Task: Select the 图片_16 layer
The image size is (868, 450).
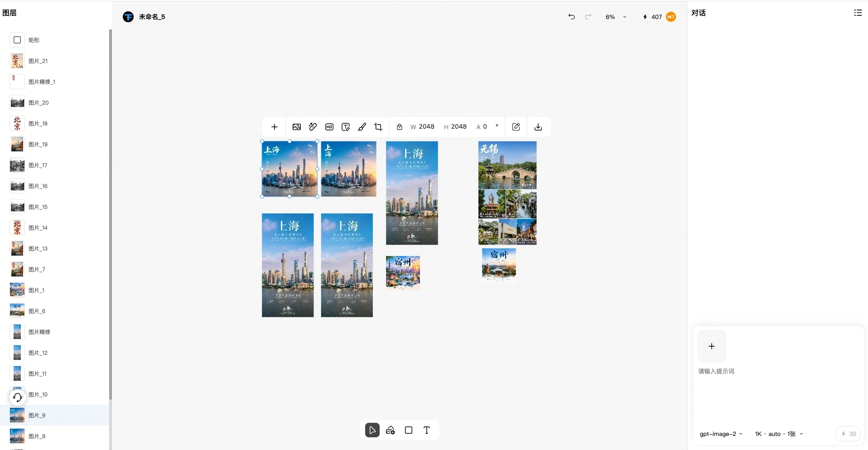Action: [54, 186]
